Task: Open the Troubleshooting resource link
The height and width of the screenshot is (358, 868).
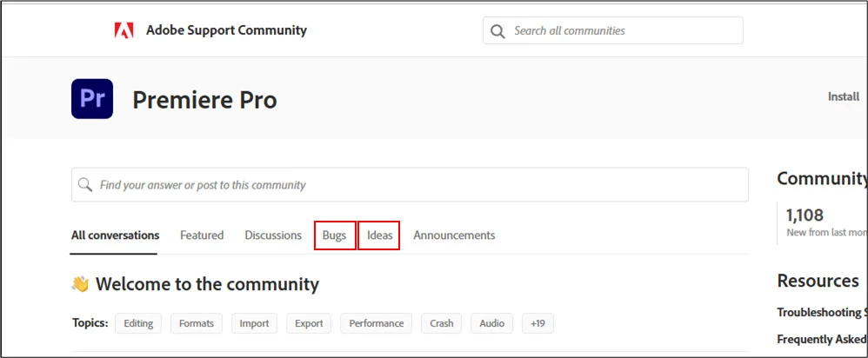Action: 822,313
